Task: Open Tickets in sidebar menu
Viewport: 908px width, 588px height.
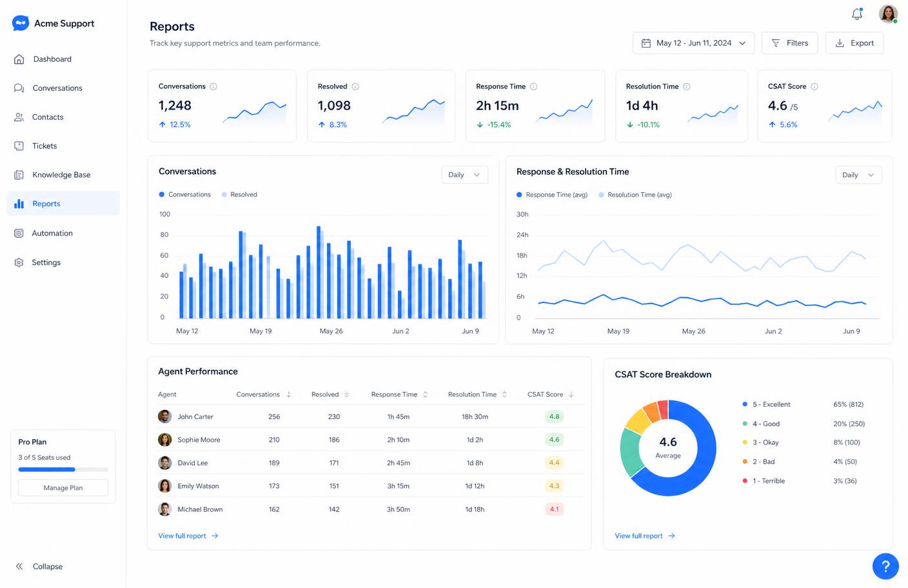Action: (63, 146)
